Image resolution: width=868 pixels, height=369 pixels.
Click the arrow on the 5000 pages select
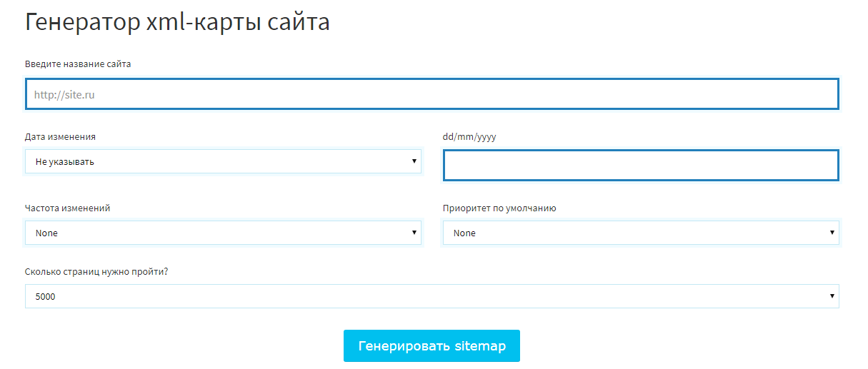pos(832,295)
